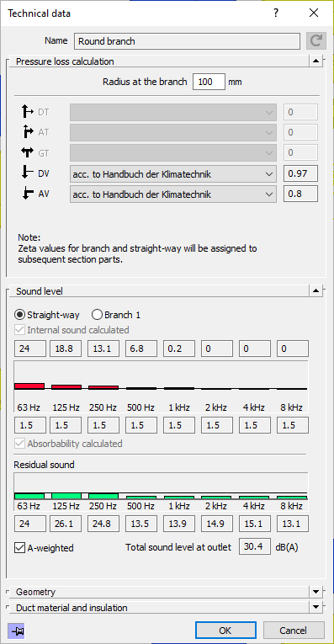Screen dimensions: 334x644
Task: Click the Total sound level 30.4 field
Action: 255,547
